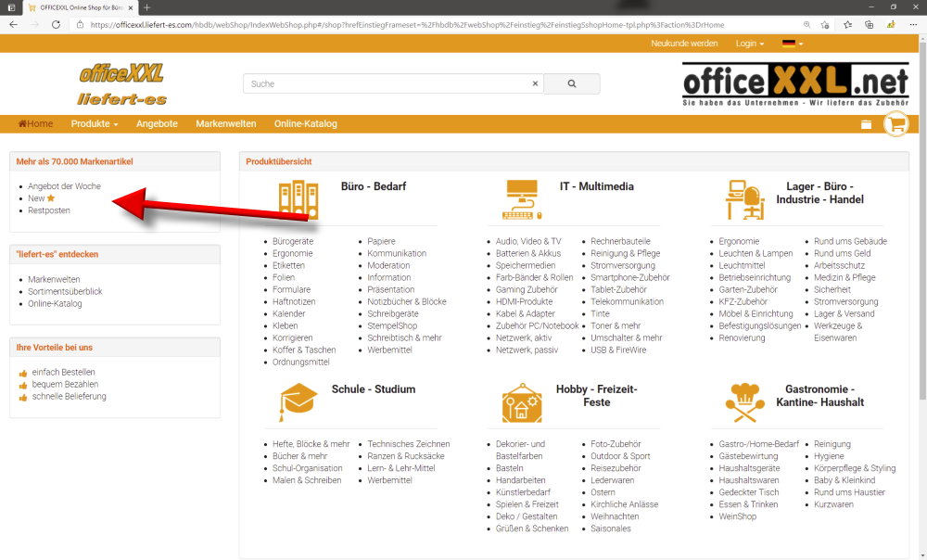Open the Login dropdown
The image size is (927, 560).
click(x=750, y=44)
